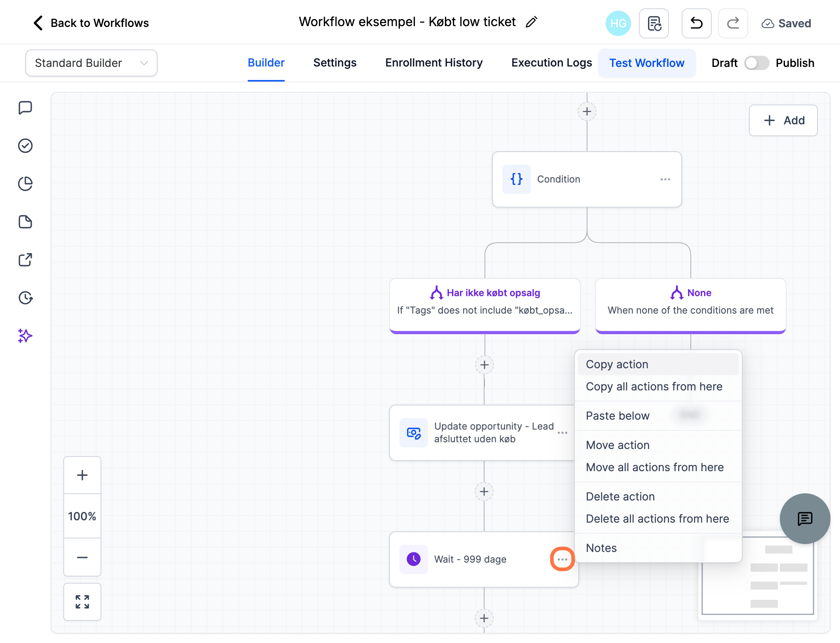Open the HG user avatar

click(x=618, y=23)
